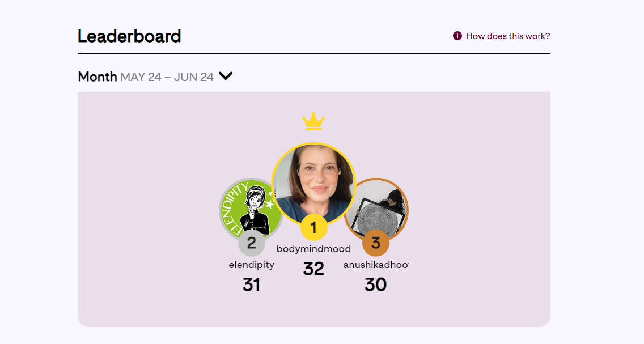This screenshot has width=644, height=344.
Task: Click the second place score 31
Action: [x=251, y=284]
